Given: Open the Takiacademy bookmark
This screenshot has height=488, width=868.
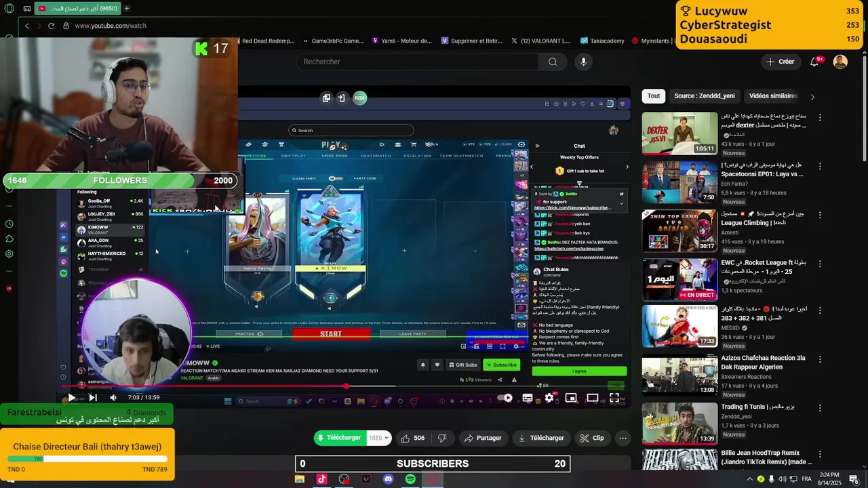Looking at the screenshot, I should click(601, 41).
